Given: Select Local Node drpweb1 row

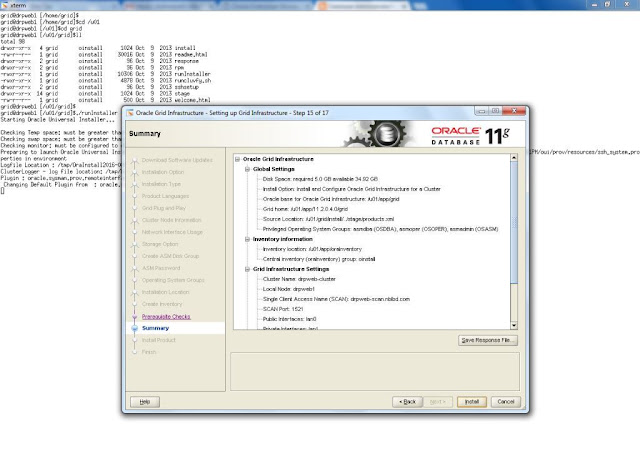Looking at the screenshot, I should (x=289, y=289).
